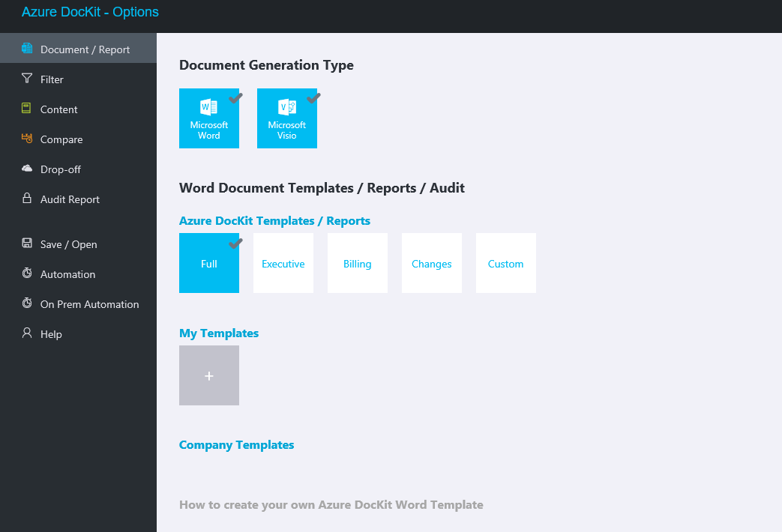
Task: Click the Filter funnel icon
Action: (x=27, y=78)
